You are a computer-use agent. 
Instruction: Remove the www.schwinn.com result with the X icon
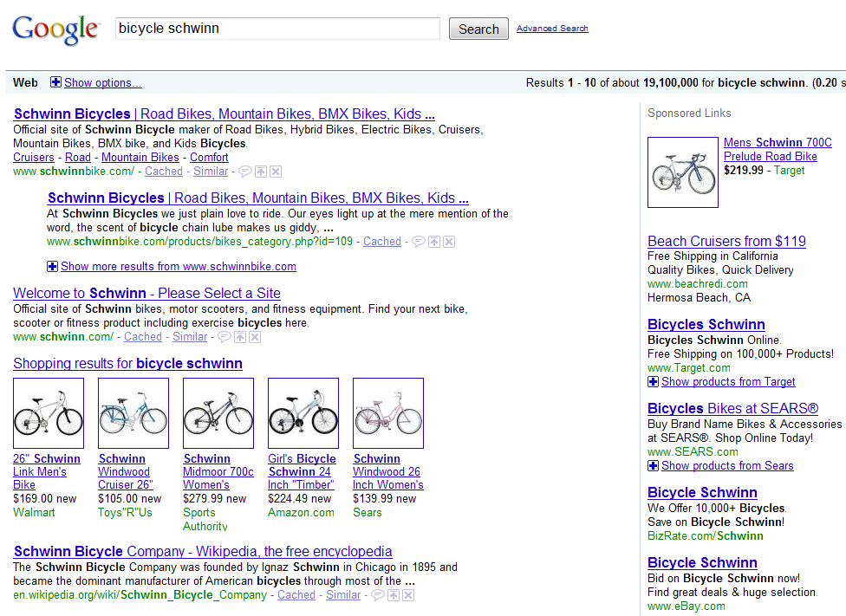coord(255,337)
